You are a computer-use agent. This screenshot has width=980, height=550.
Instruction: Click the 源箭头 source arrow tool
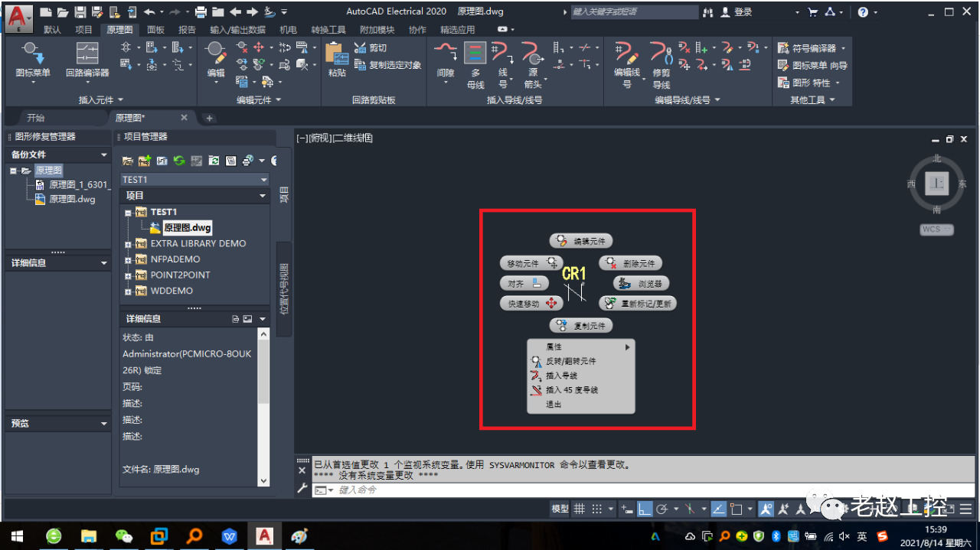tap(532, 65)
